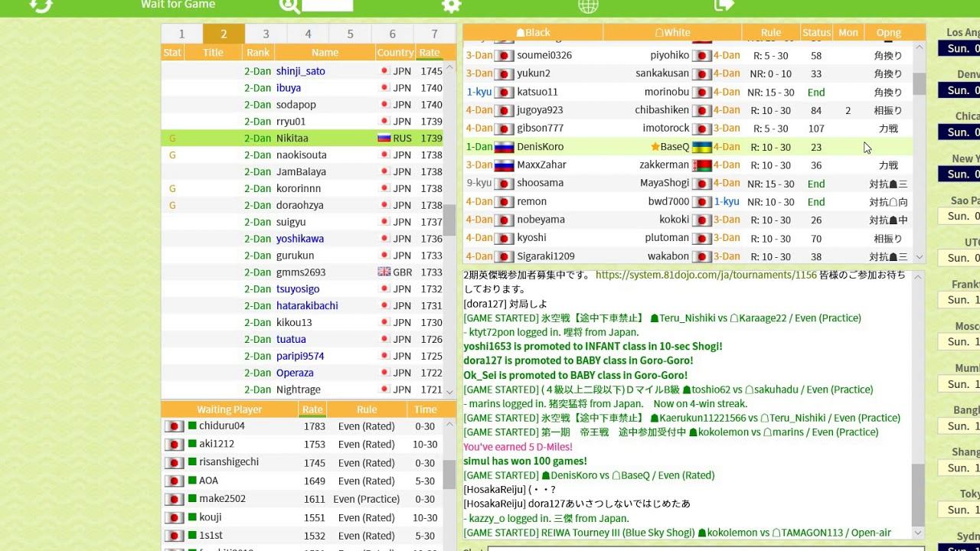
Task: Click the globe icon in top bar
Action: (x=588, y=5)
